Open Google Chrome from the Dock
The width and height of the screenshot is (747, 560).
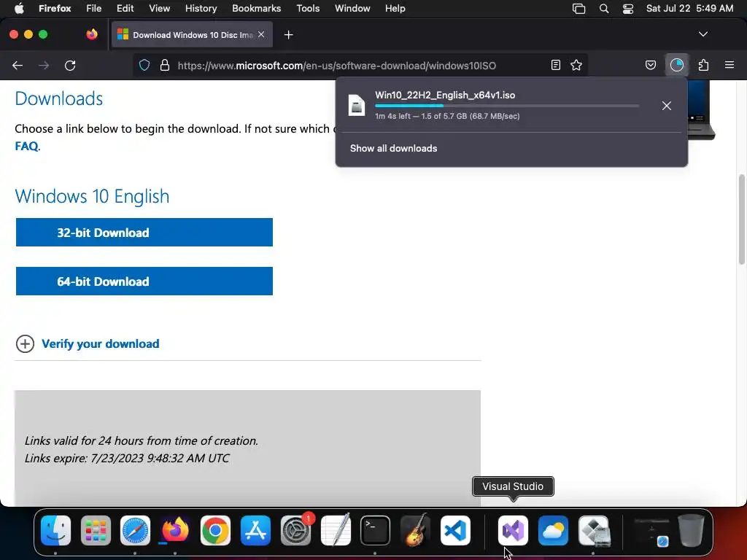tap(215, 530)
